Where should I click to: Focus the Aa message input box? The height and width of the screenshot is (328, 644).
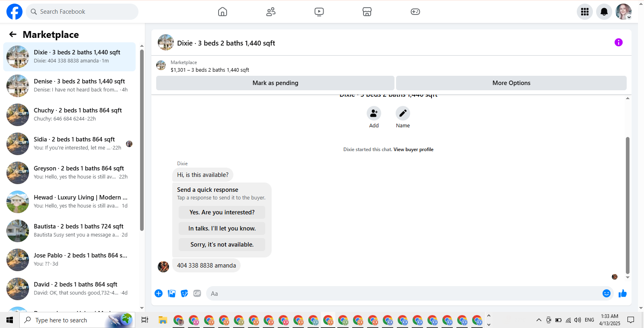pos(404,293)
